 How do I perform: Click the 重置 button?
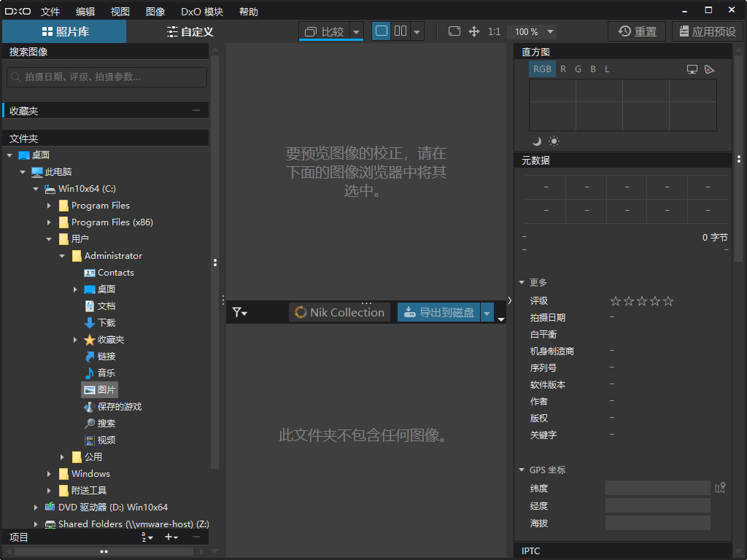[x=636, y=31]
